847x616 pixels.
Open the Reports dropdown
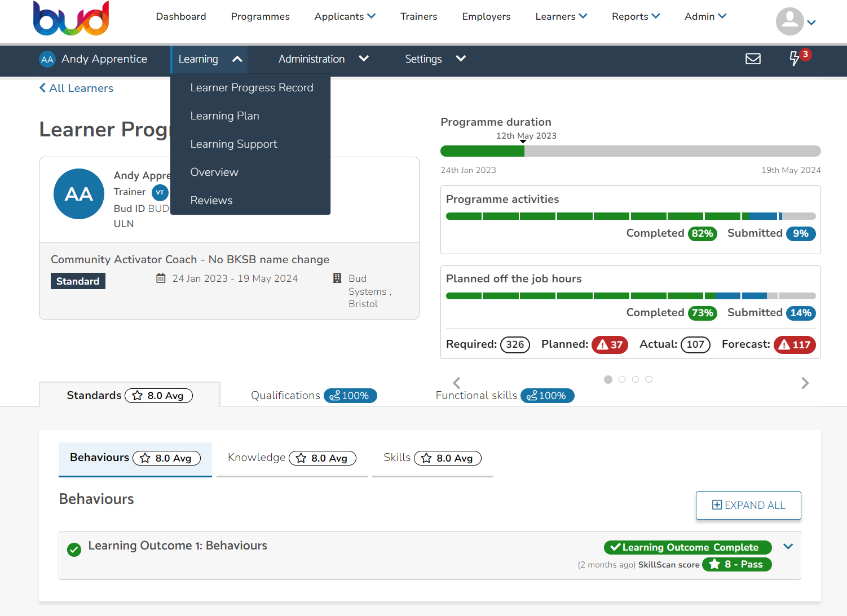coord(636,16)
